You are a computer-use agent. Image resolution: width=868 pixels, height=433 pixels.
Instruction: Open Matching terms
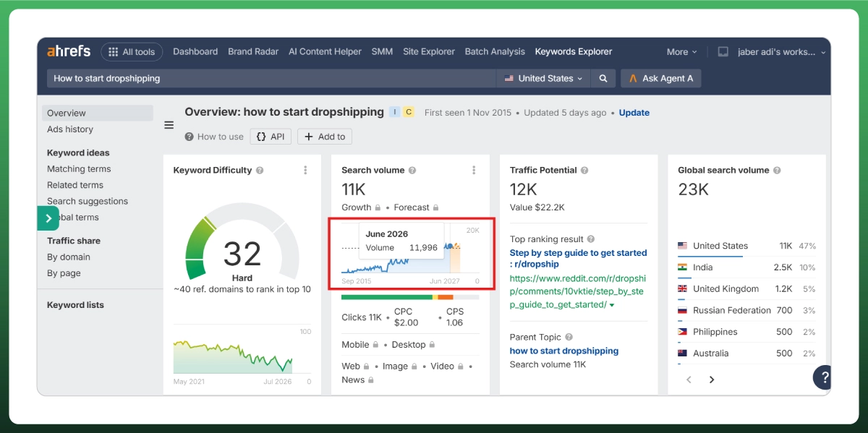point(79,169)
